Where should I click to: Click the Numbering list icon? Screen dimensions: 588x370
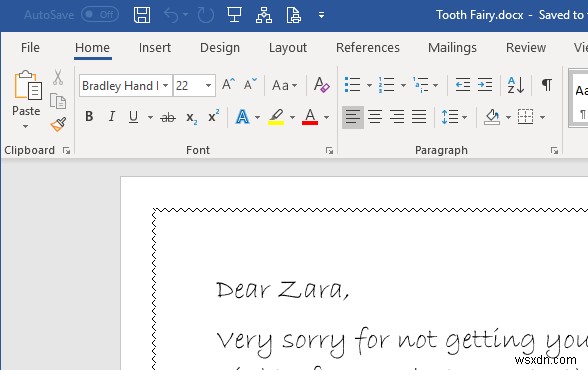386,85
